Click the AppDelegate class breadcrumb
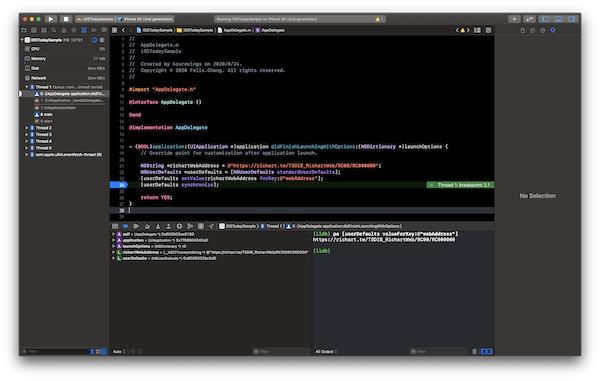The width and height of the screenshot is (600, 381). [x=270, y=30]
